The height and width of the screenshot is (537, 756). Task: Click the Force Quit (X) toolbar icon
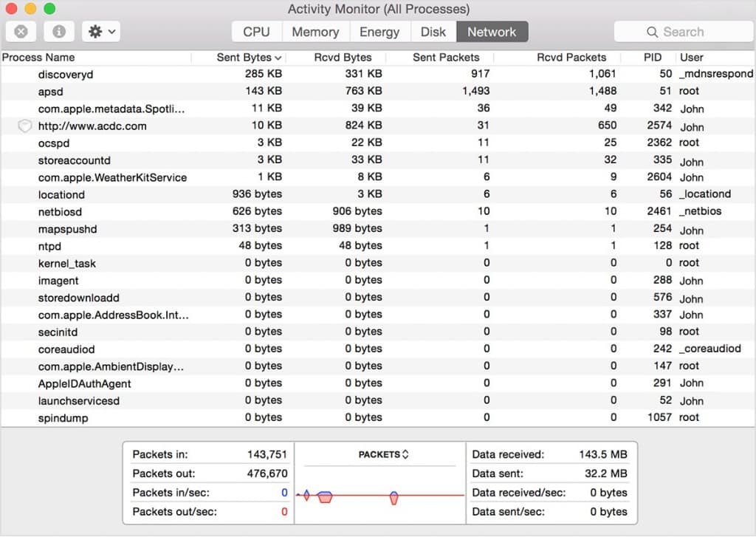pyautogui.click(x=21, y=31)
